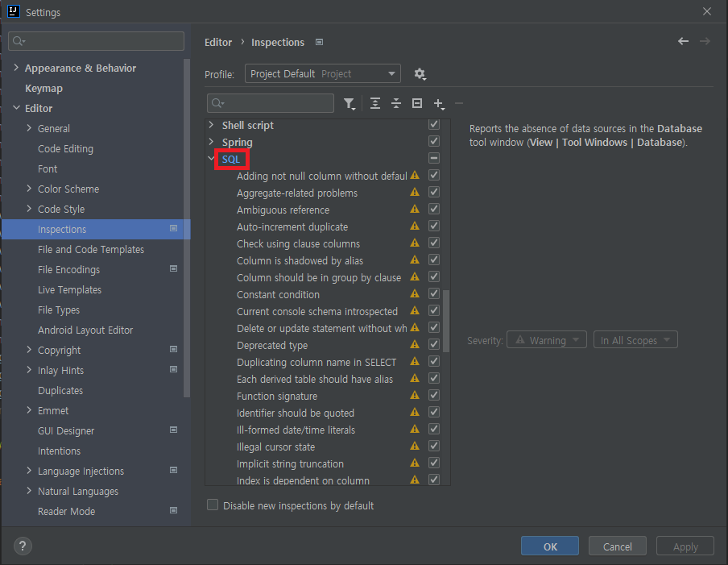Open Intentions settings page
This screenshot has height=565, width=728.
[59, 451]
